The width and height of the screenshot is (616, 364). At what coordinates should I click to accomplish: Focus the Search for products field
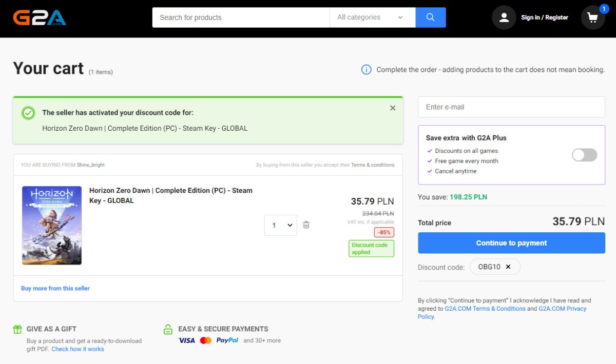(241, 17)
